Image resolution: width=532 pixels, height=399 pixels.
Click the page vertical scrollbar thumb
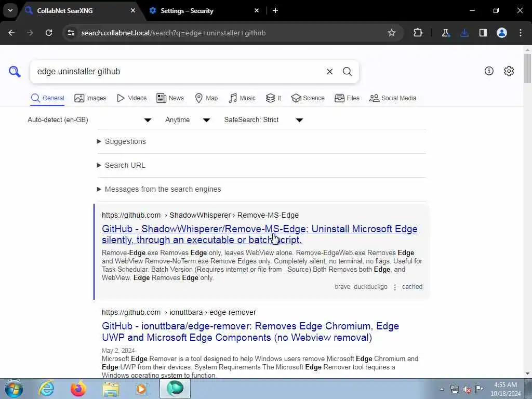tap(527, 68)
